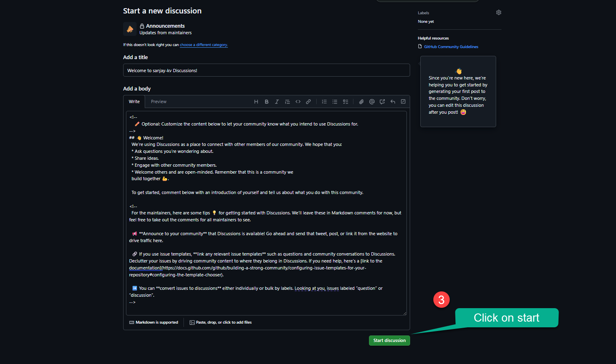Click 'Start a new discussion' heading
This screenshot has width=616, height=364.
click(162, 11)
